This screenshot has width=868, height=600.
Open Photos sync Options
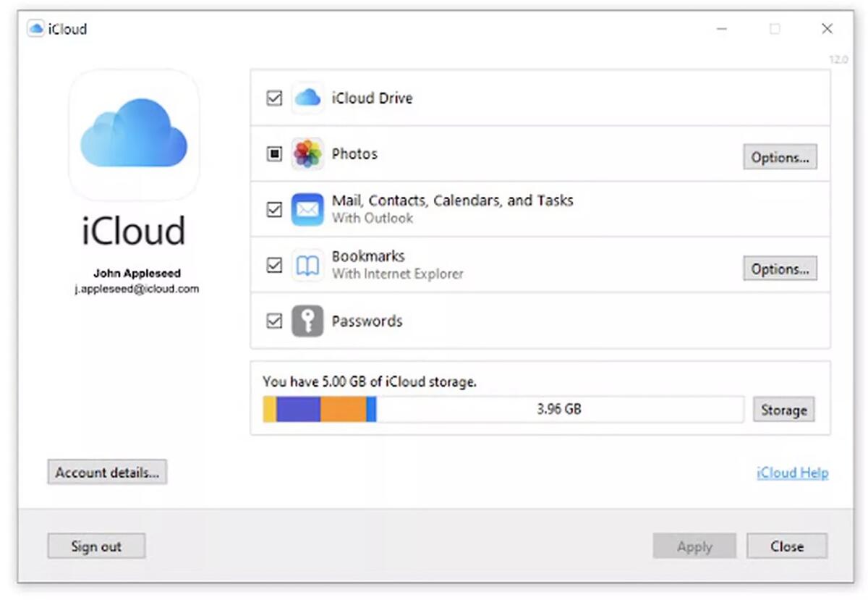pyautogui.click(x=780, y=157)
